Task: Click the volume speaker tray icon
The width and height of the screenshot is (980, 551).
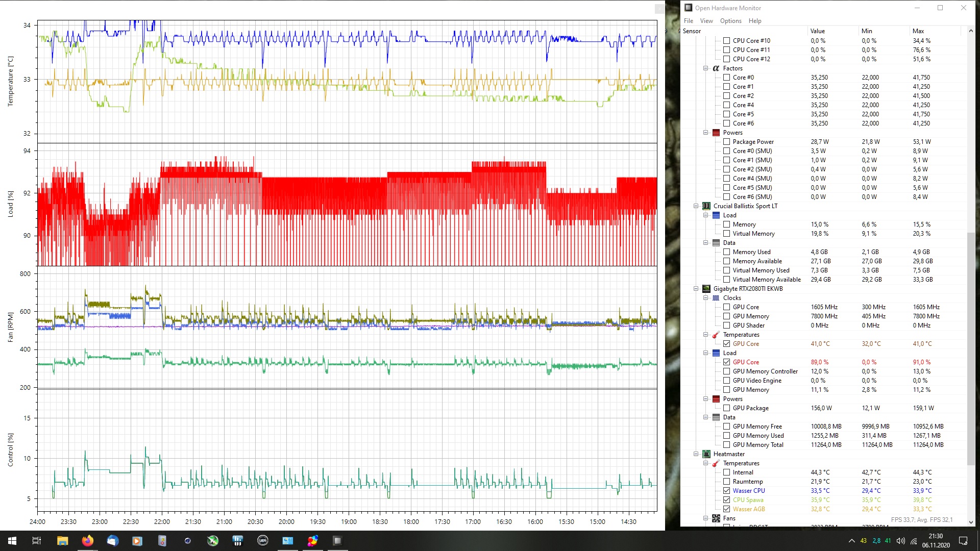Action: click(901, 541)
